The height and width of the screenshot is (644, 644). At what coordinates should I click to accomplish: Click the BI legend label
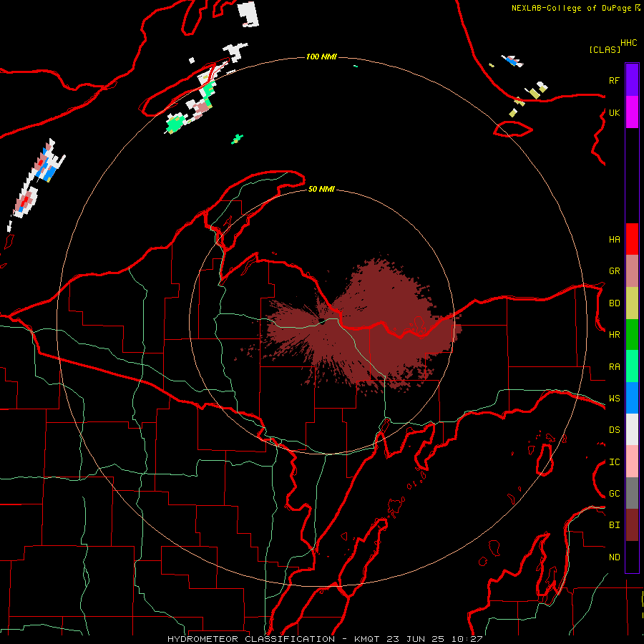tap(614, 525)
